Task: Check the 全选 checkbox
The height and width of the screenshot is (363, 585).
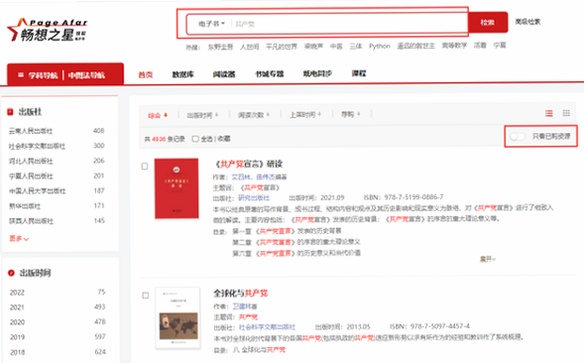Action: [195, 139]
